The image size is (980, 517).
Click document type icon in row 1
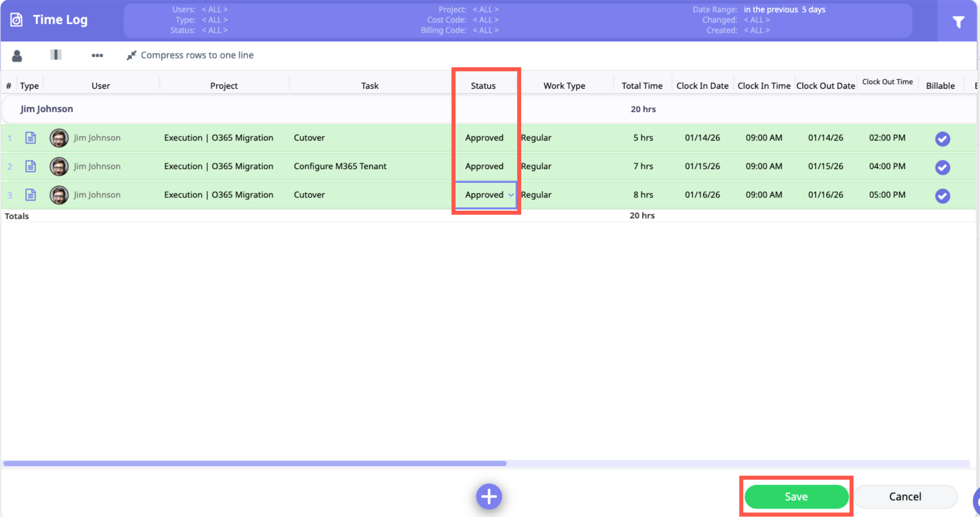(31, 138)
